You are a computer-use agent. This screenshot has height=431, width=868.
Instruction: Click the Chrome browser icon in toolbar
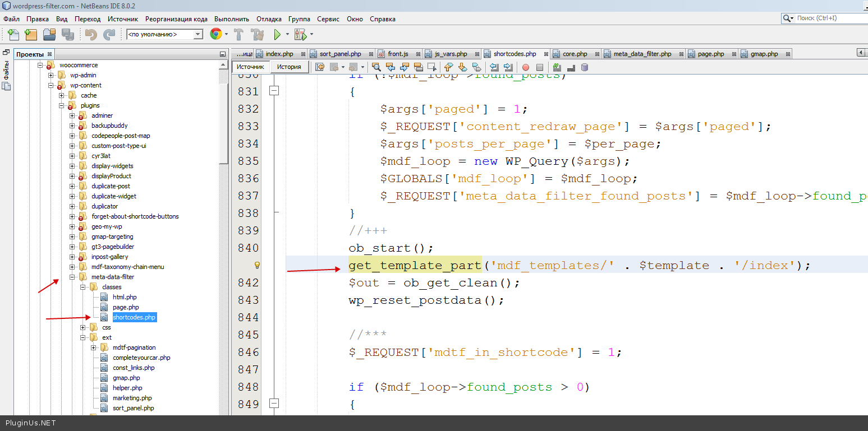tap(215, 35)
